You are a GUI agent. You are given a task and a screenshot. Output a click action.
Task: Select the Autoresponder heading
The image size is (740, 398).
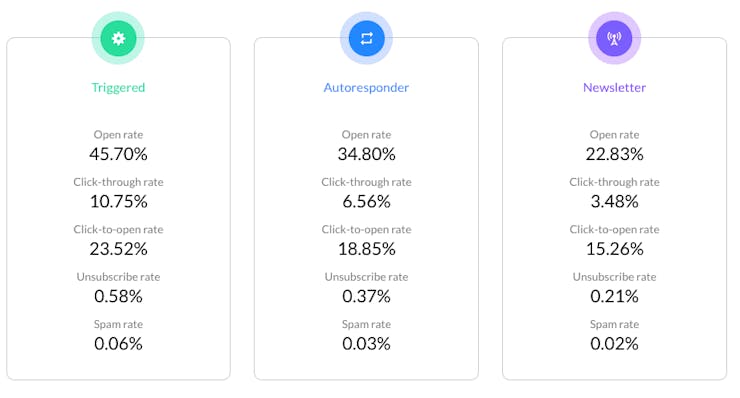366,88
